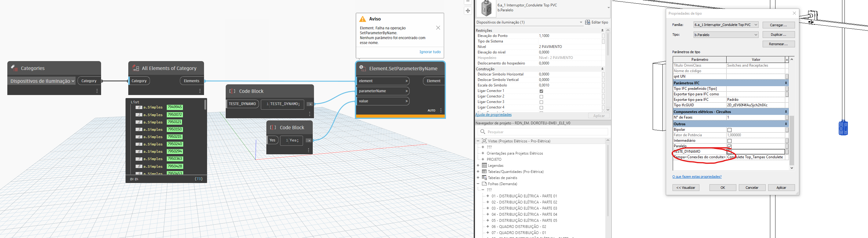Expand sheet 01 - DISTRIBUIÇÃO ELÉTRICA - PARTE 01

pos(487,196)
